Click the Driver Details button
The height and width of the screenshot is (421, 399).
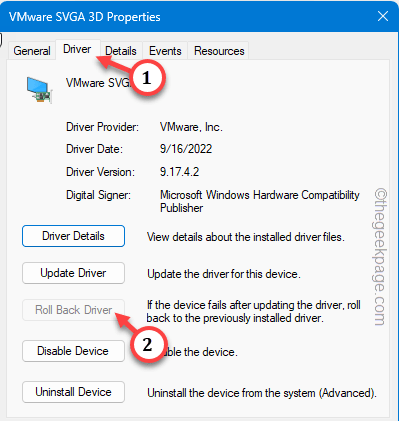(x=73, y=236)
